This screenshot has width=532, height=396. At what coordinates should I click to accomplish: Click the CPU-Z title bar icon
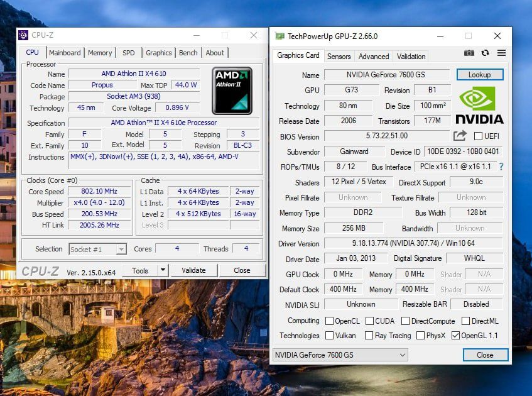click(x=23, y=35)
